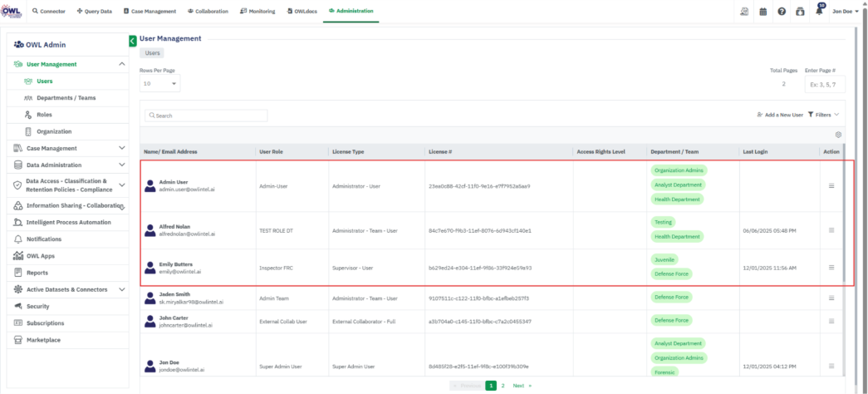
Task: Open the Jon Doe account dropdown
Action: (x=845, y=11)
